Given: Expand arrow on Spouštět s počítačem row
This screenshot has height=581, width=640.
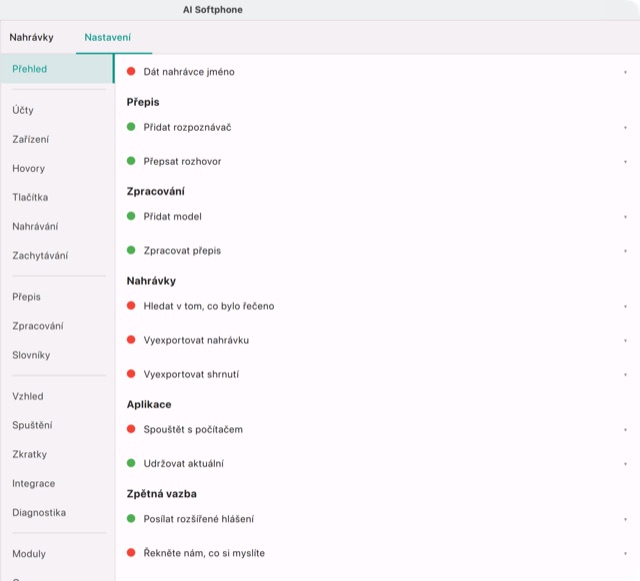Looking at the screenshot, I should (x=625, y=430).
